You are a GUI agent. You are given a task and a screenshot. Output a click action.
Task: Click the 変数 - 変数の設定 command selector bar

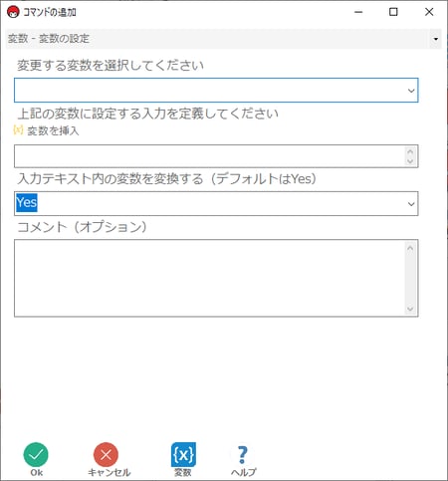[223, 39]
